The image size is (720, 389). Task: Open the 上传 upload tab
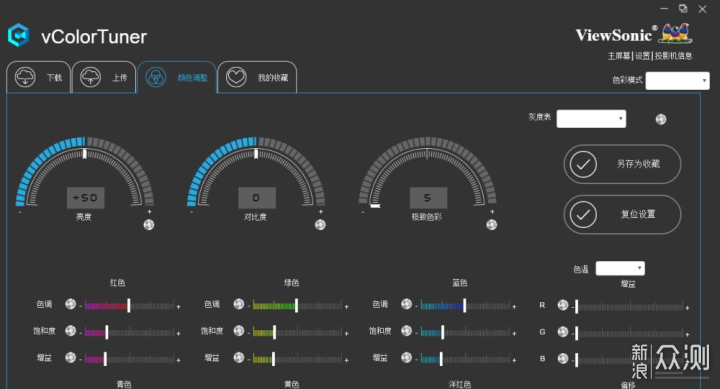click(104, 77)
